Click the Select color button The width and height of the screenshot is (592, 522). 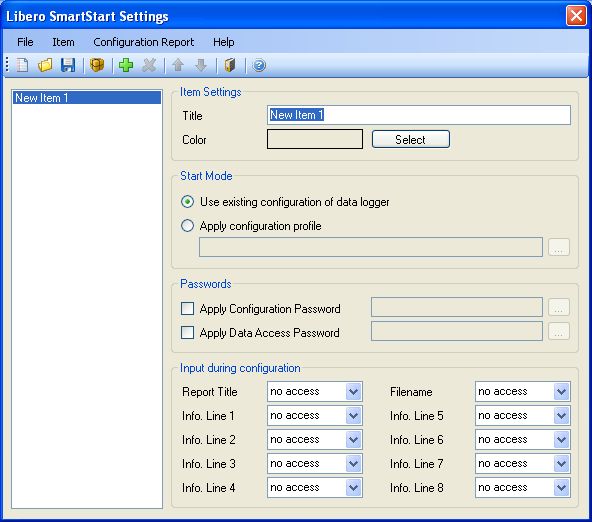(x=411, y=139)
